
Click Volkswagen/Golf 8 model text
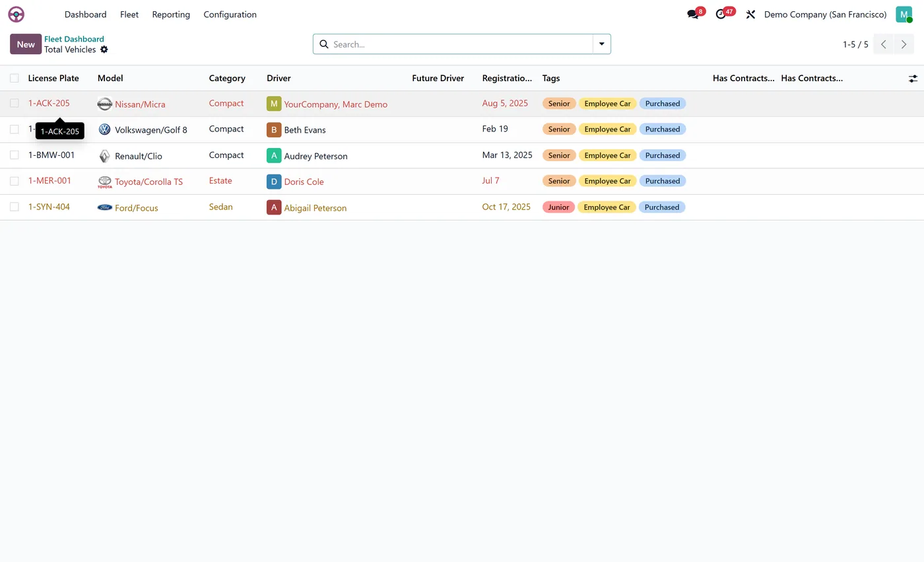[151, 130]
